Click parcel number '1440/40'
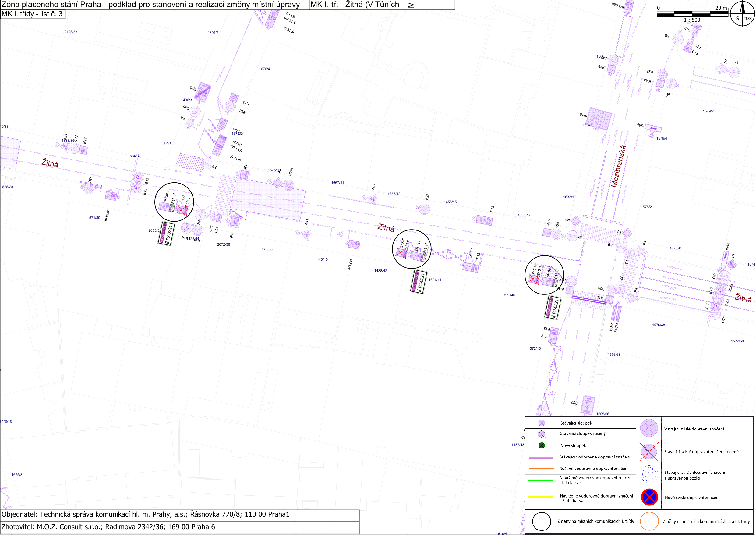 click(321, 260)
